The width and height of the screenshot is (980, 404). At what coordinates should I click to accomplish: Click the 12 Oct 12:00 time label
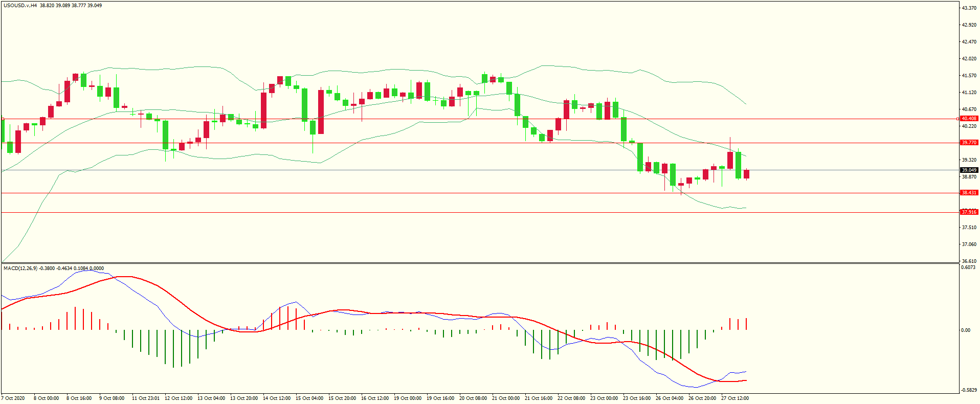coord(179,398)
